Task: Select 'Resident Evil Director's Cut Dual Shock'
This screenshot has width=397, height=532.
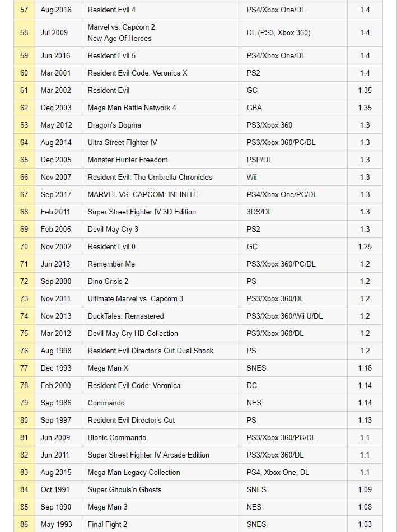Action: pyautogui.click(x=150, y=351)
